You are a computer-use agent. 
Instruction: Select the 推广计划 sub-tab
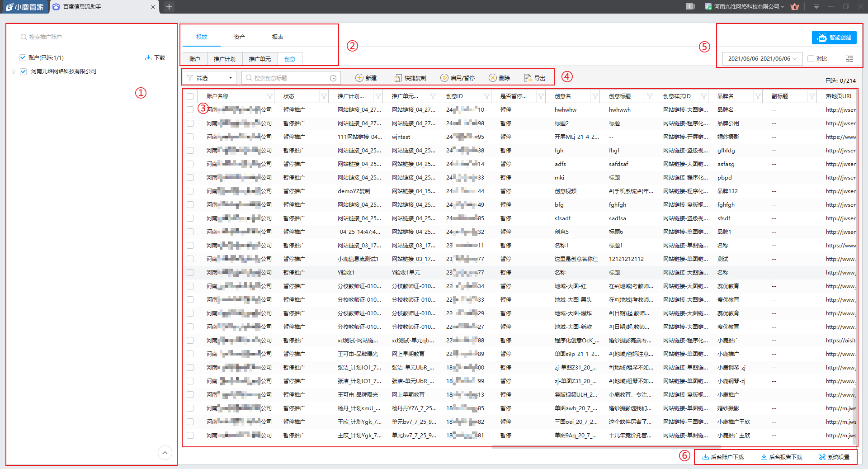[225, 59]
